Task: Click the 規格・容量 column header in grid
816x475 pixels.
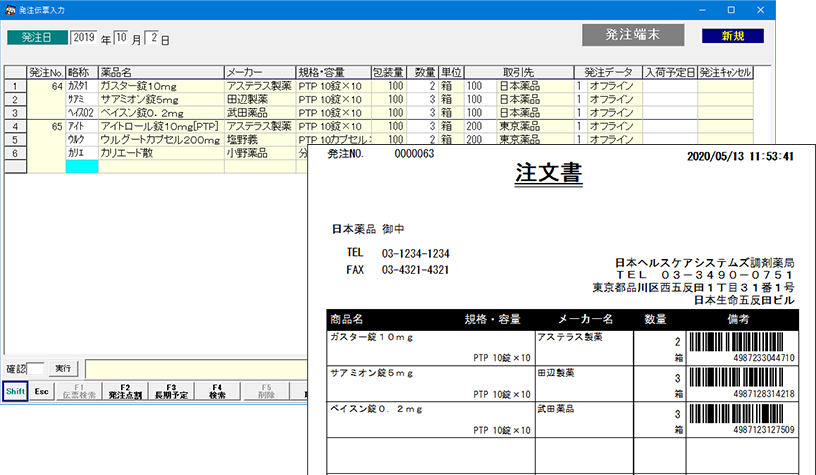Action: 333,72
